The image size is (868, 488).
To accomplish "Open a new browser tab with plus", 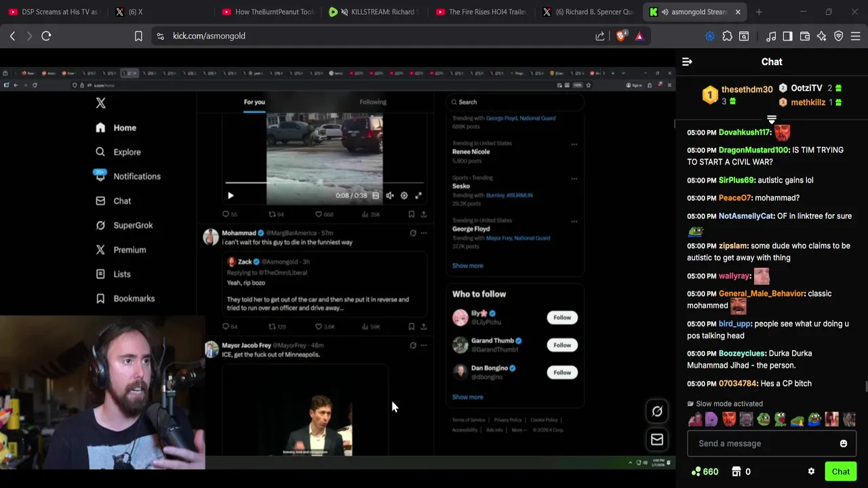I will coord(759,12).
